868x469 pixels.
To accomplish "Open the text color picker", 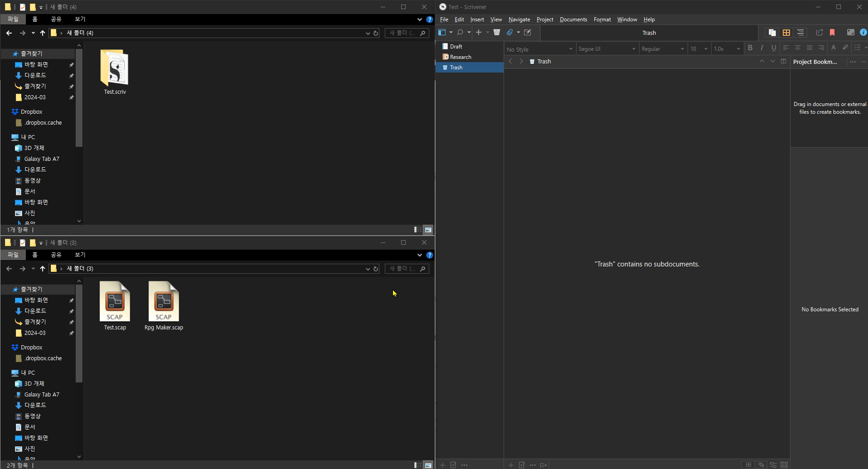I will (834, 48).
